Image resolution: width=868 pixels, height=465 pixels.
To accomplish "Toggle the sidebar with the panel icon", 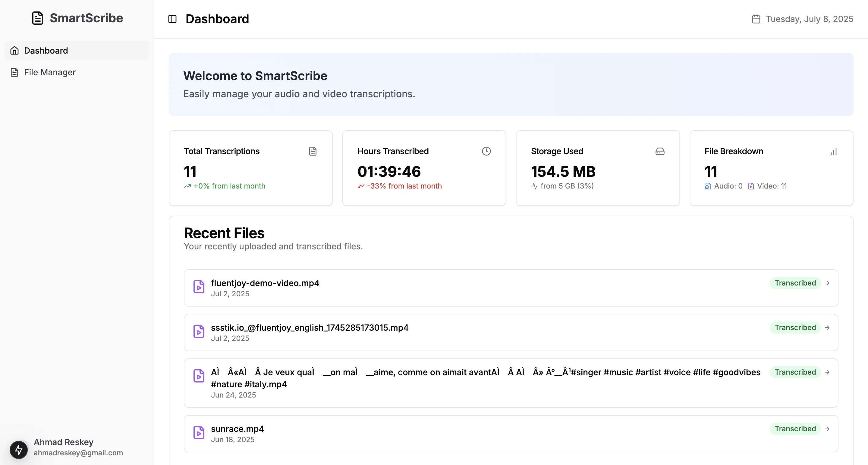I will [x=172, y=19].
